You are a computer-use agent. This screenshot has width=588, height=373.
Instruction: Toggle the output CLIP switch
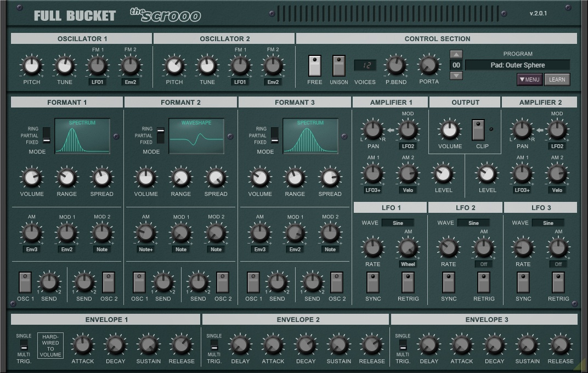click(478, 129)
